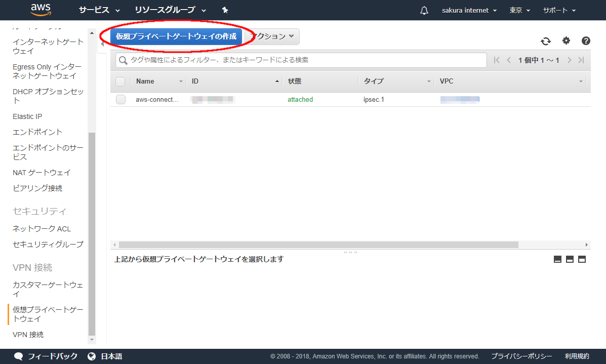Open カスタマーゲートウェイ in the sidebar
606x364 pixels.
pyautogui.click(x=48, y=289)
